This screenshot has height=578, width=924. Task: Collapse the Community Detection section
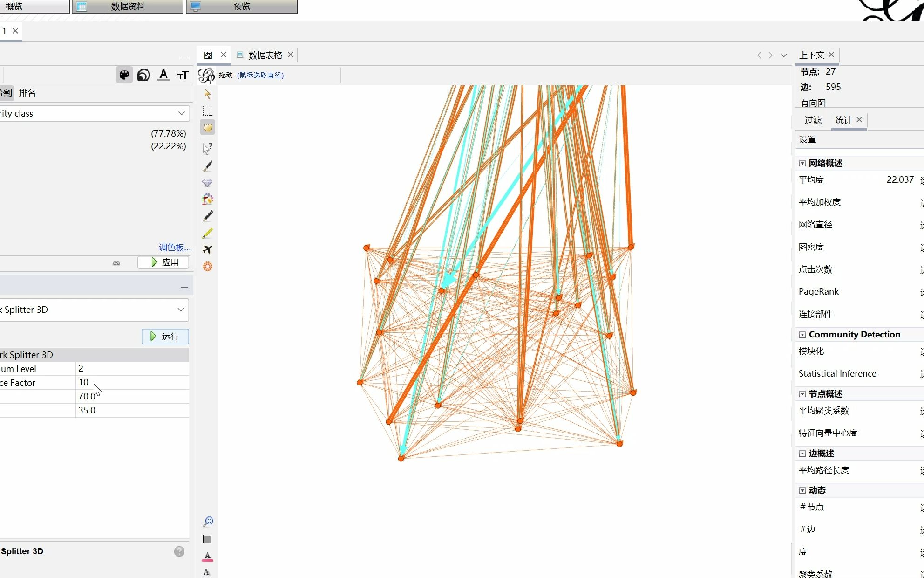pyautogui.click(x=802, y=335)
